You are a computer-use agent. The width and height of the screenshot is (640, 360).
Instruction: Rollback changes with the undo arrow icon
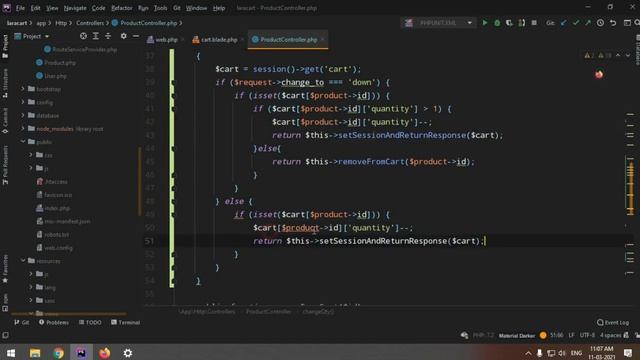point(613,23)
